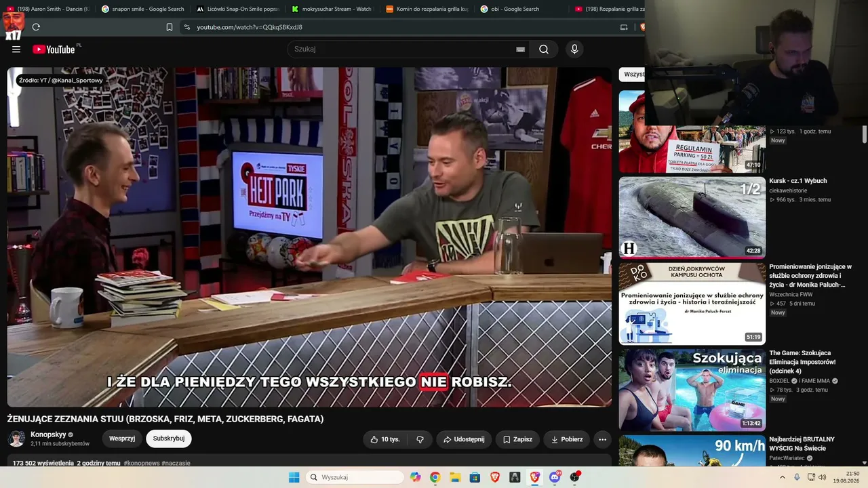
Task: Switch to the mokrysuchar Stream tab
Action: 332,9
